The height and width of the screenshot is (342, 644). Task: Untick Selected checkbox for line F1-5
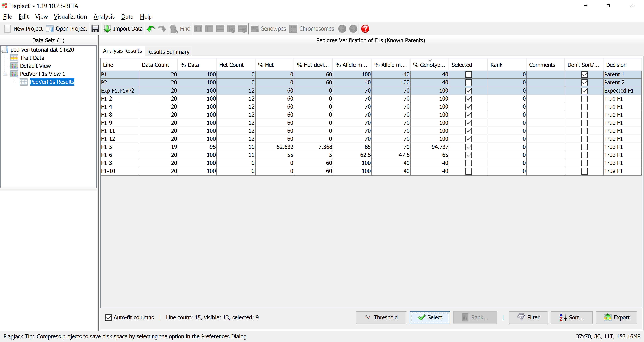click(x=469, y=147)
